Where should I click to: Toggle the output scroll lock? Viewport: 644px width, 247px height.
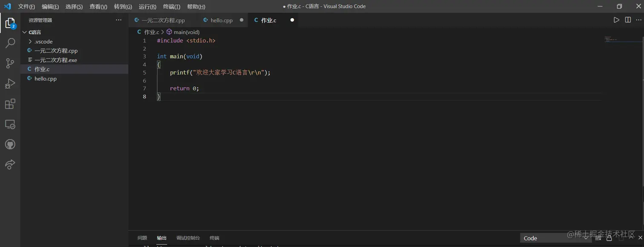[x=609, y=238]
